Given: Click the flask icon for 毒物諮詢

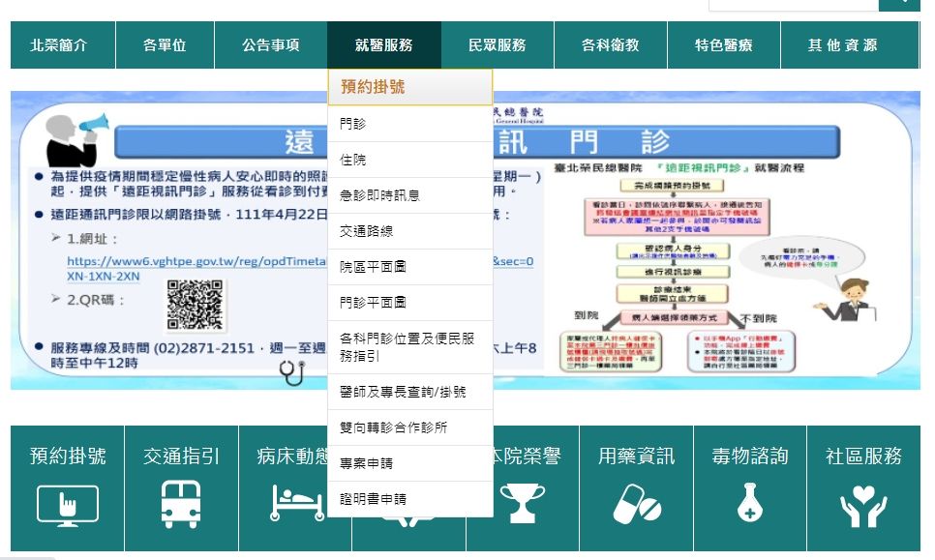Looking at the screenshot, I should tap(750, 503).
